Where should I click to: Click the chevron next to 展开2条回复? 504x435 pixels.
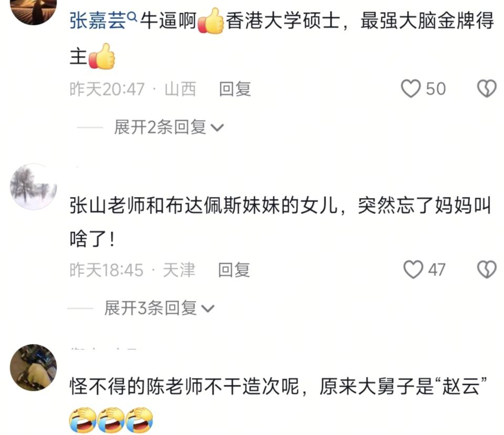tap(217, 128)
